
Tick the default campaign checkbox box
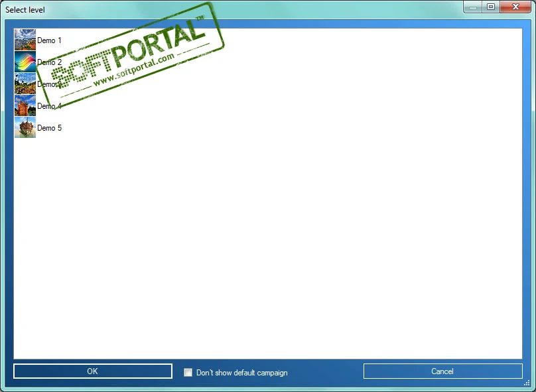tap(188, 372)
